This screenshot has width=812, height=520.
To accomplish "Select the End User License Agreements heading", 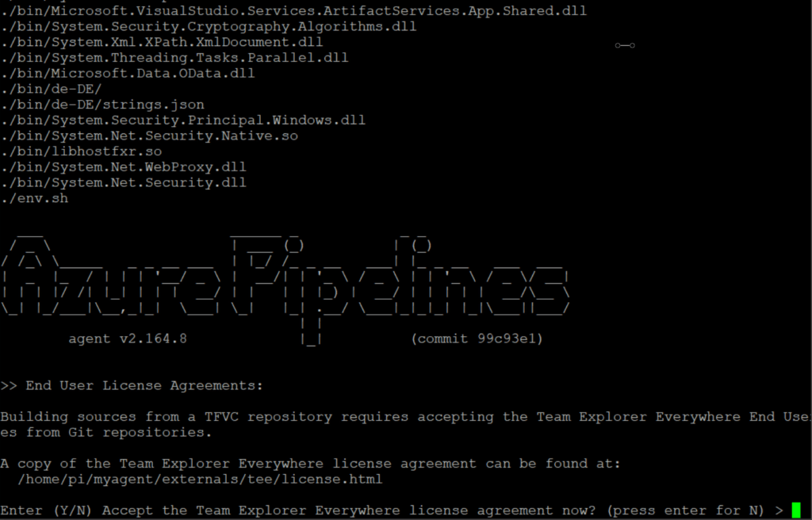I will [132, 386].
